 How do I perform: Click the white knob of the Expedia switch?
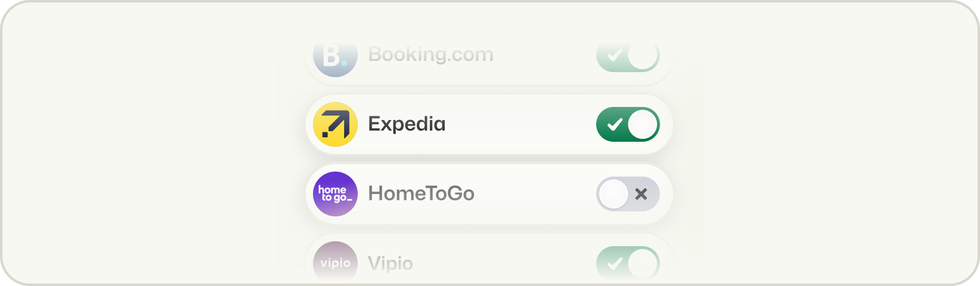pos(643,124)
